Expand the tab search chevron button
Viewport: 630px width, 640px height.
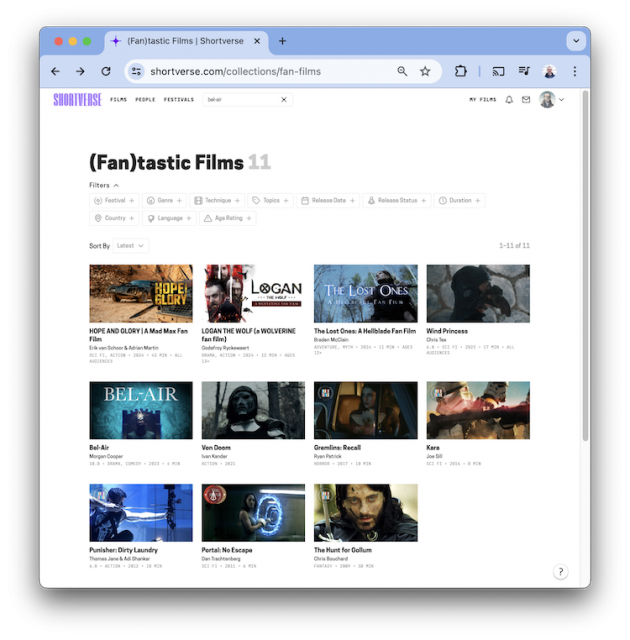point(576,41)
